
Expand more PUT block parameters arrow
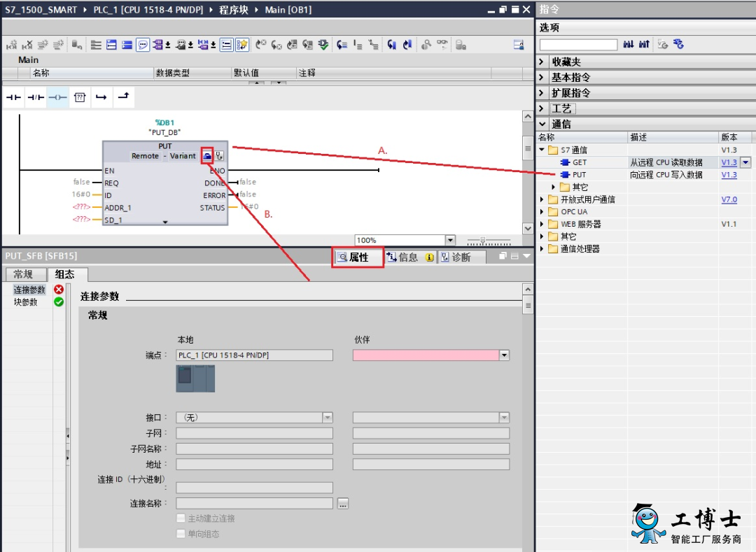[x=165, y=222]
